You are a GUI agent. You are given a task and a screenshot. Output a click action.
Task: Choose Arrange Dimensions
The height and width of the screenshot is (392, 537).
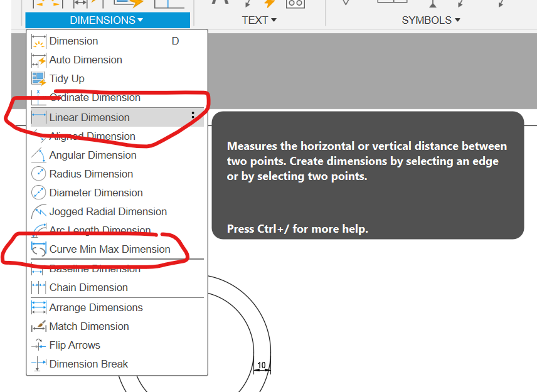117,307
